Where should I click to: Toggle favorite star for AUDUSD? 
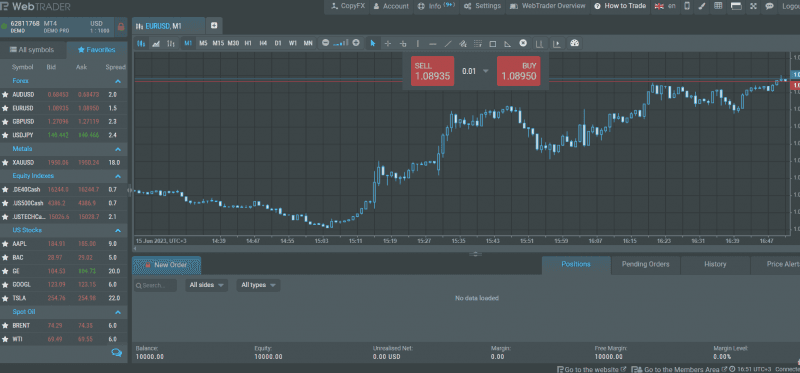pyautogui.click(x=5, y=94)
